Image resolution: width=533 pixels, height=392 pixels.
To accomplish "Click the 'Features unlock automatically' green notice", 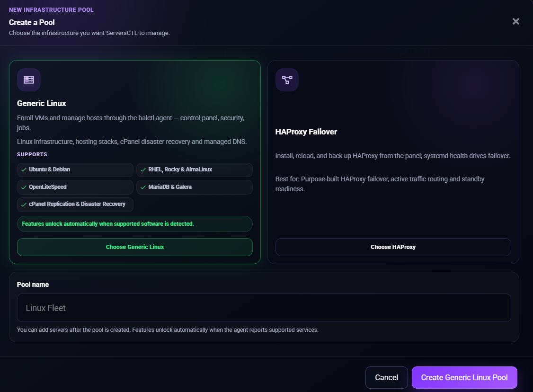I will tap(134, 224).
